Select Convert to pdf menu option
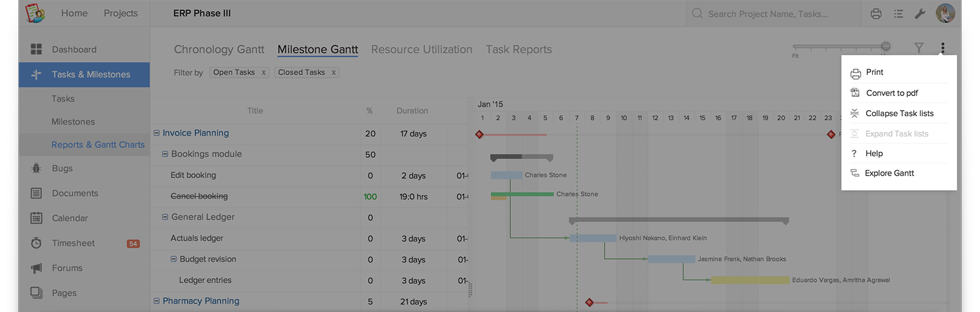The height and width of the screenshot is (312, 980). coord(892,93)
